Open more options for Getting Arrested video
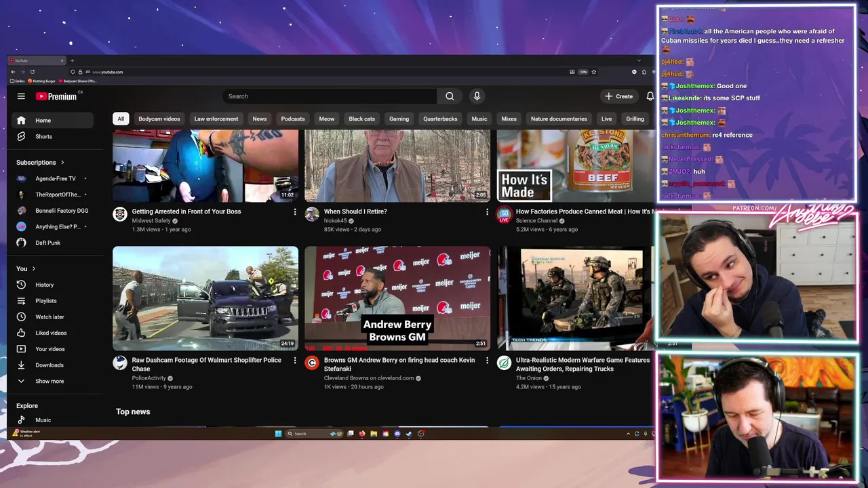This screenshot has height=488, width=868. coord(294,212)
